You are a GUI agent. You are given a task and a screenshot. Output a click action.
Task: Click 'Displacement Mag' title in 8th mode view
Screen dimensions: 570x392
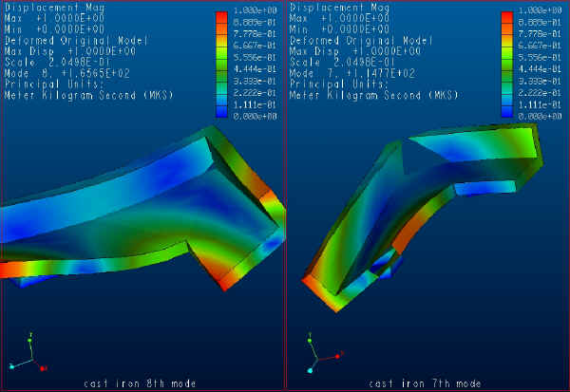54,7
